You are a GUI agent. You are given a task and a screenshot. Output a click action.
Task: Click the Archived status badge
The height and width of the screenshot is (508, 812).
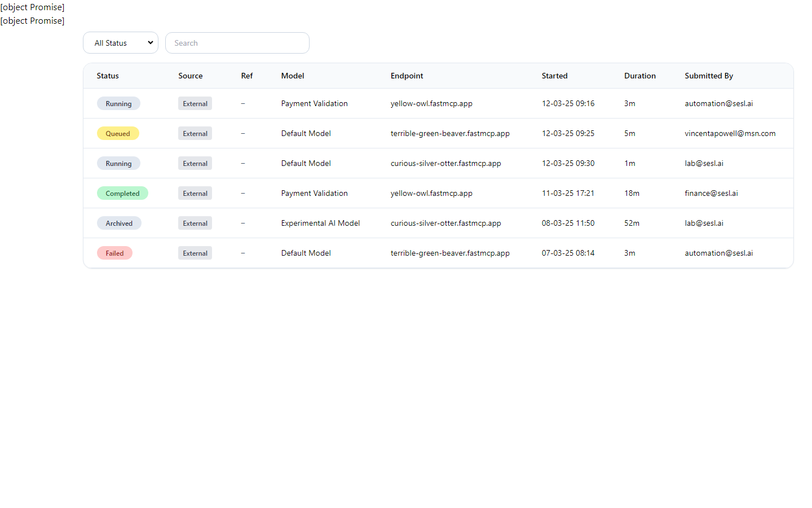119,224
